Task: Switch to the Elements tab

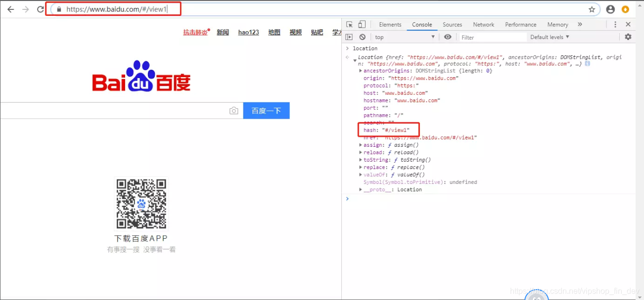Action: (390, 25)
